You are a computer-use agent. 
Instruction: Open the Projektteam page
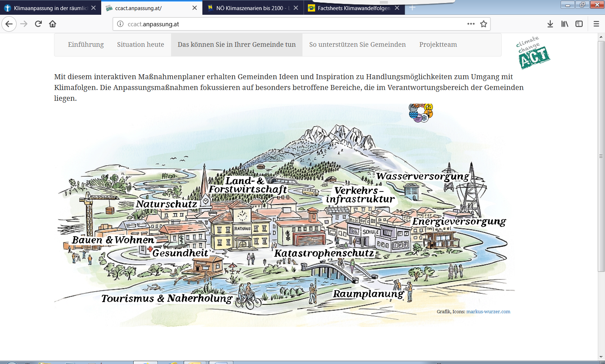[438, 45]
